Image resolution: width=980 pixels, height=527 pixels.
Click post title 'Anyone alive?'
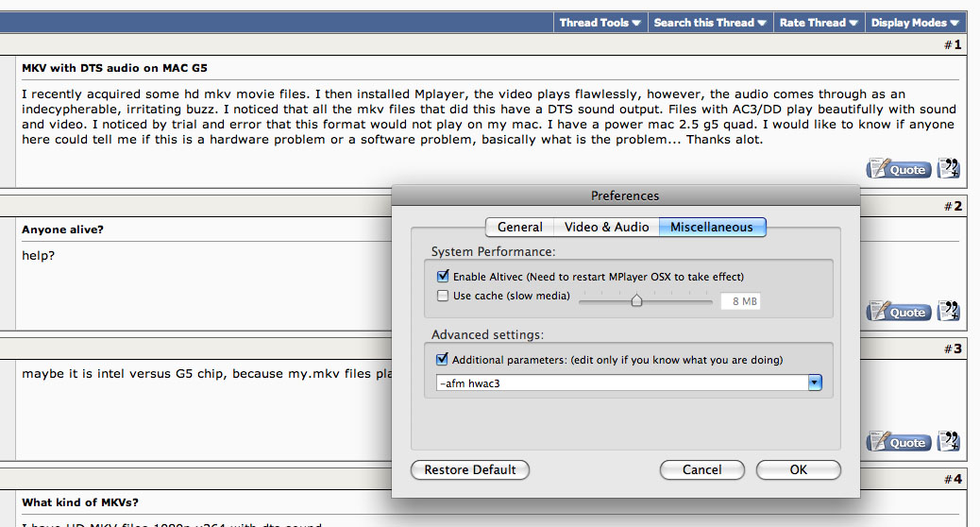[x=62, y=229]
